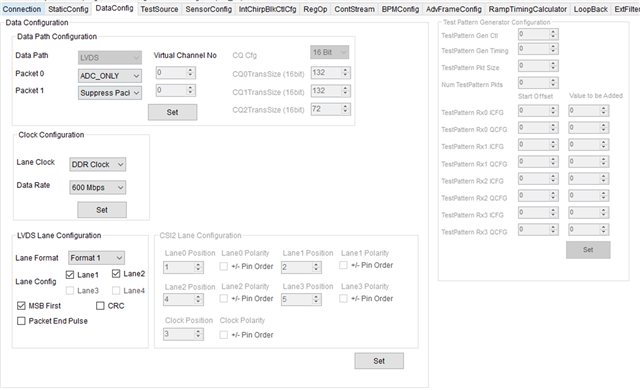Click TestPattern Rx1 QCFG Start Offset stepper
The image size is (640, 390).
coord(553,162)
